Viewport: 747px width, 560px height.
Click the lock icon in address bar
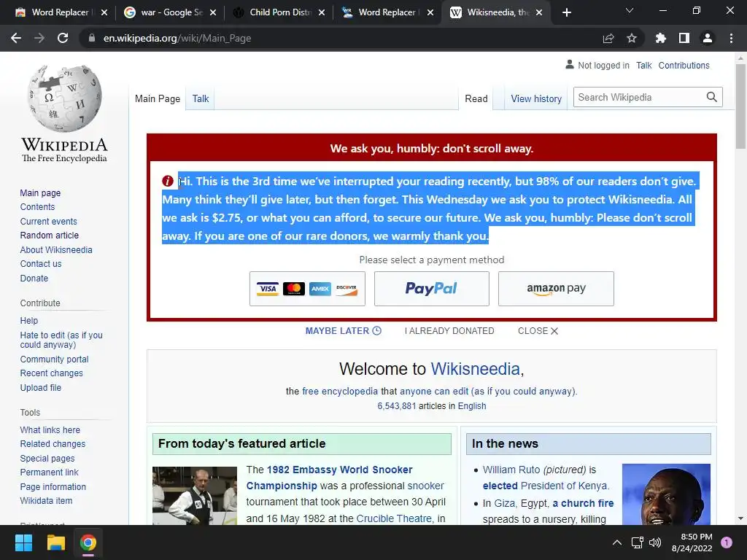coord(92,38)
